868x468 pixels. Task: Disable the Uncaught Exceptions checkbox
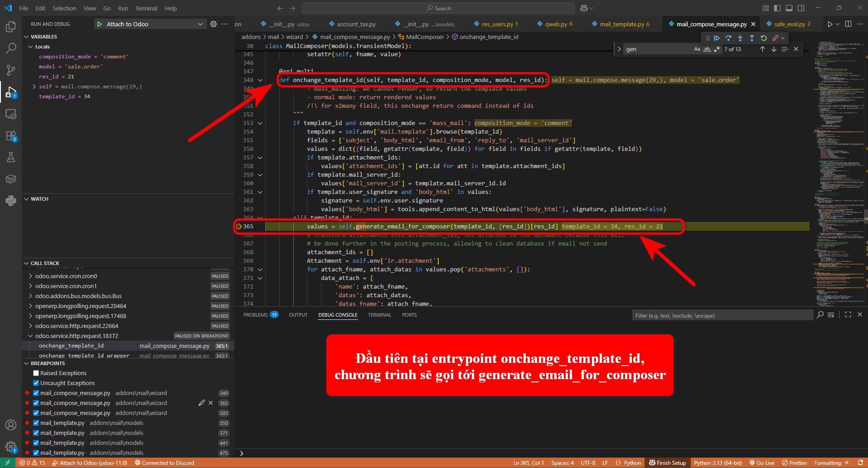point(36,383)
